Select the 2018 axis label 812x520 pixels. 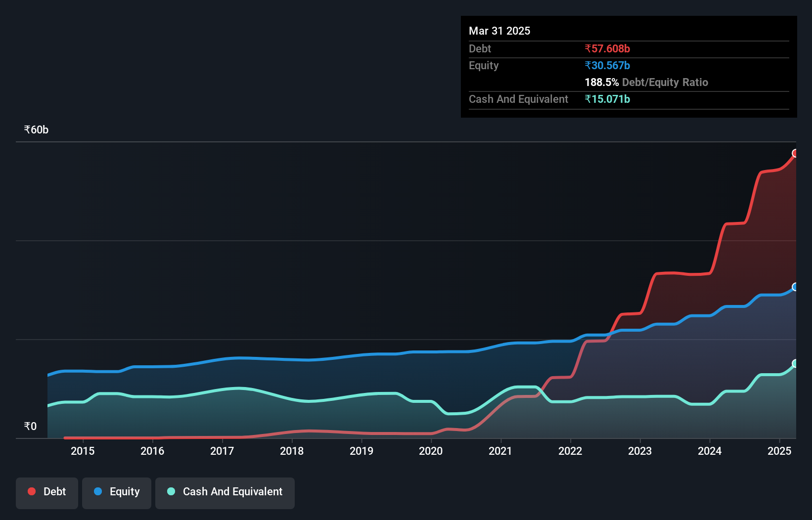(x=292, y=451)
